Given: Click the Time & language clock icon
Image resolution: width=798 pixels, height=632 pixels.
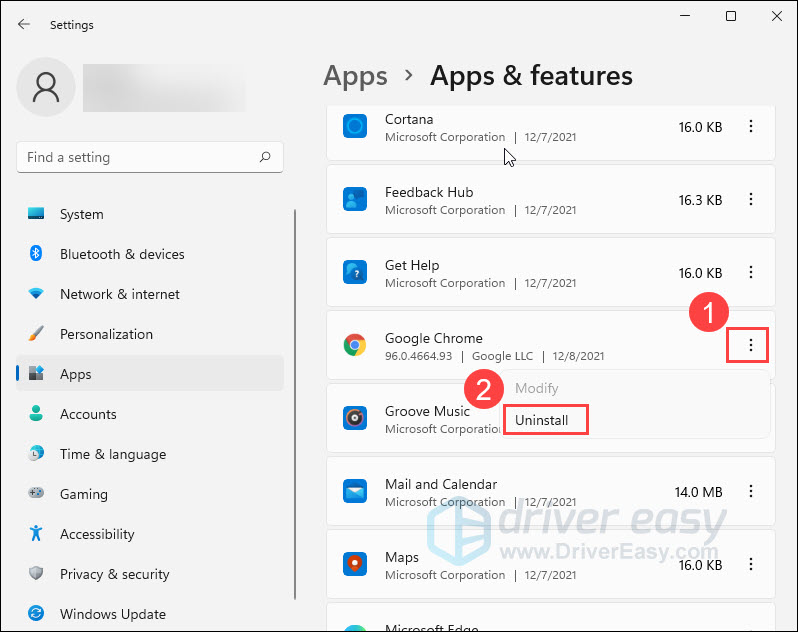Looking at the screenshot, I should (36, 453).
